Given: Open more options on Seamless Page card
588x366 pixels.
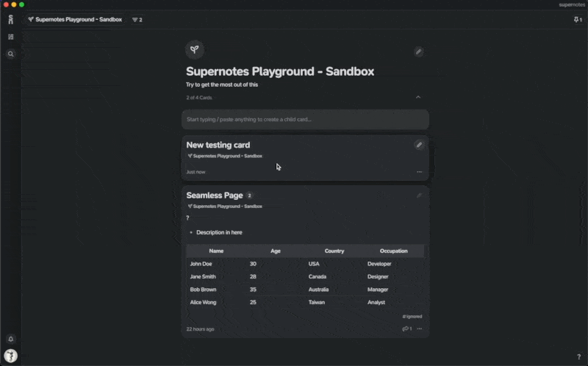Looking at the screenshot, I should (x=419, y=329).
